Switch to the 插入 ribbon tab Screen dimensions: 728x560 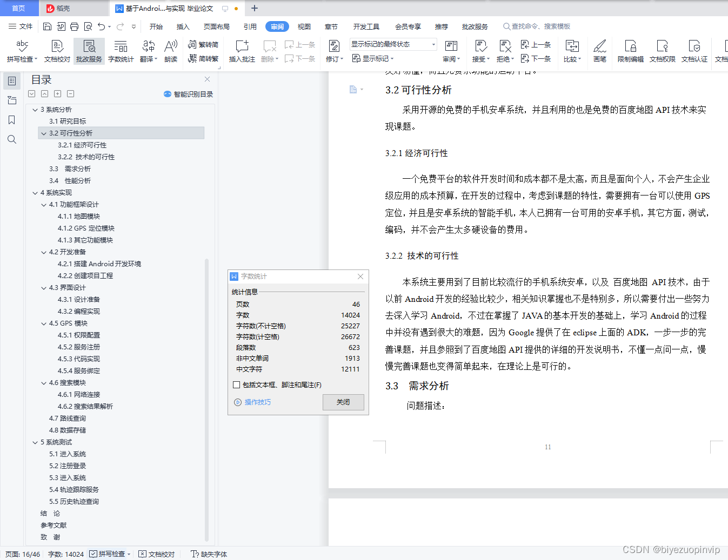pyautogui.click(x=183, y=26)
